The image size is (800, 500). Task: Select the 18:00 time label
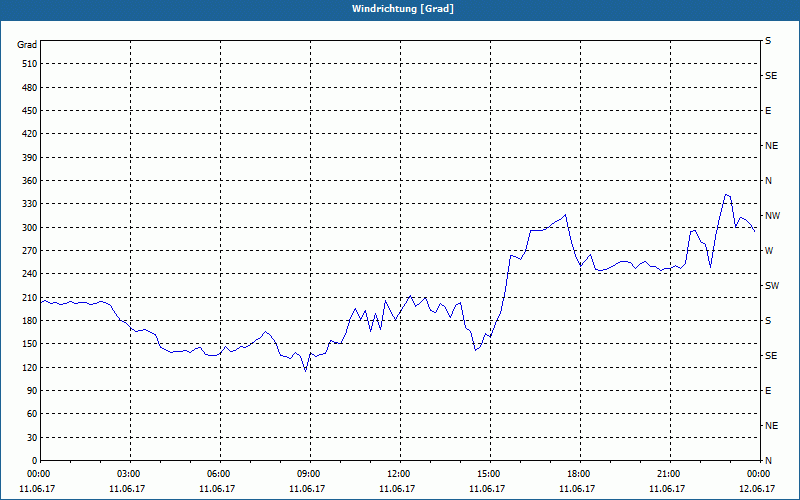click(580, 474)
